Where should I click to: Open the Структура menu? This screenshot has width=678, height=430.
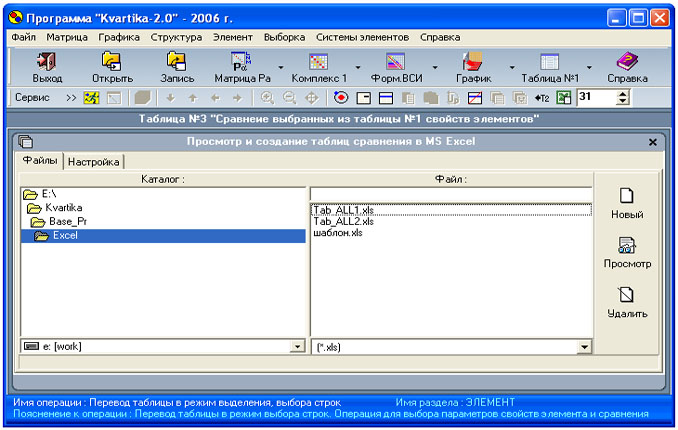(176, 38)
